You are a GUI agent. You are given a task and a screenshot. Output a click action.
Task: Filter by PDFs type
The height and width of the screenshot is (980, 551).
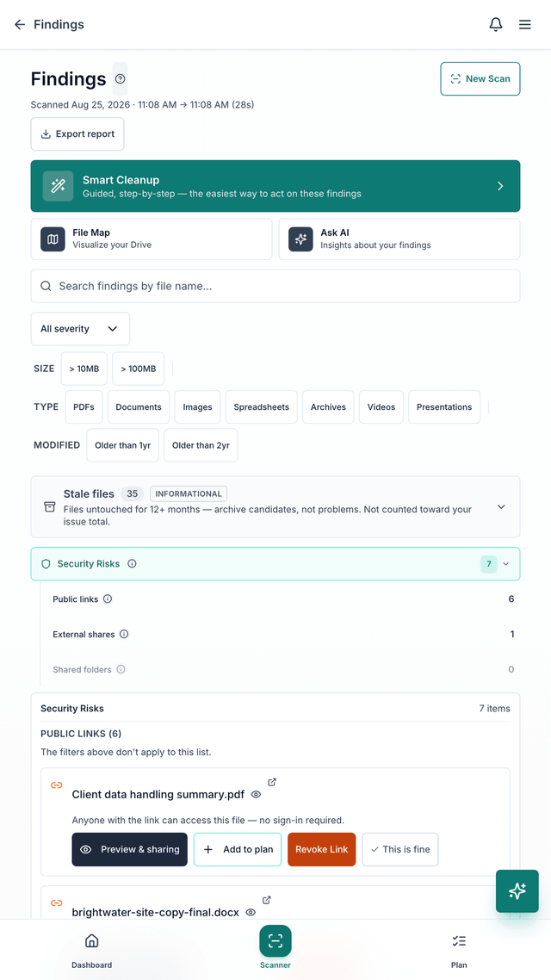pos(84,406)
